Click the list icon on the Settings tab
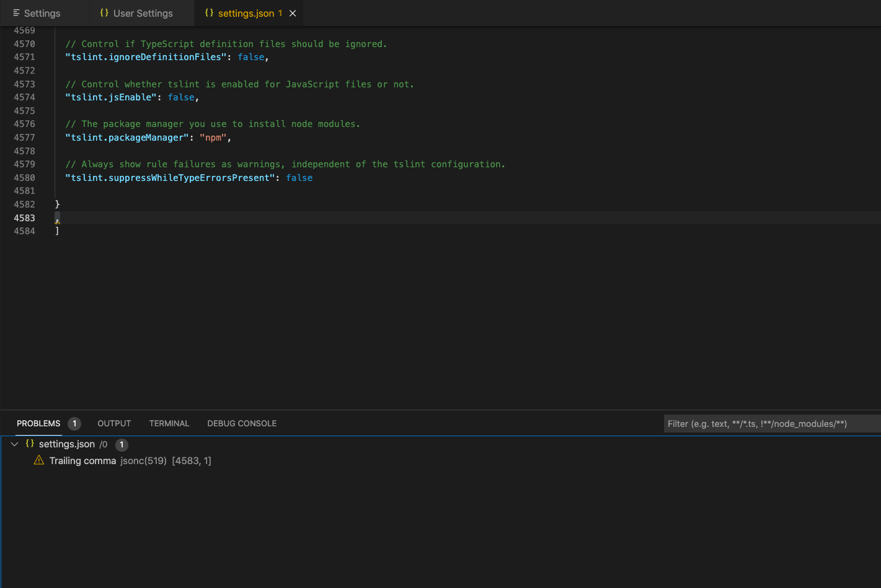This screenshot has width=881, height=588. point(16,13)
